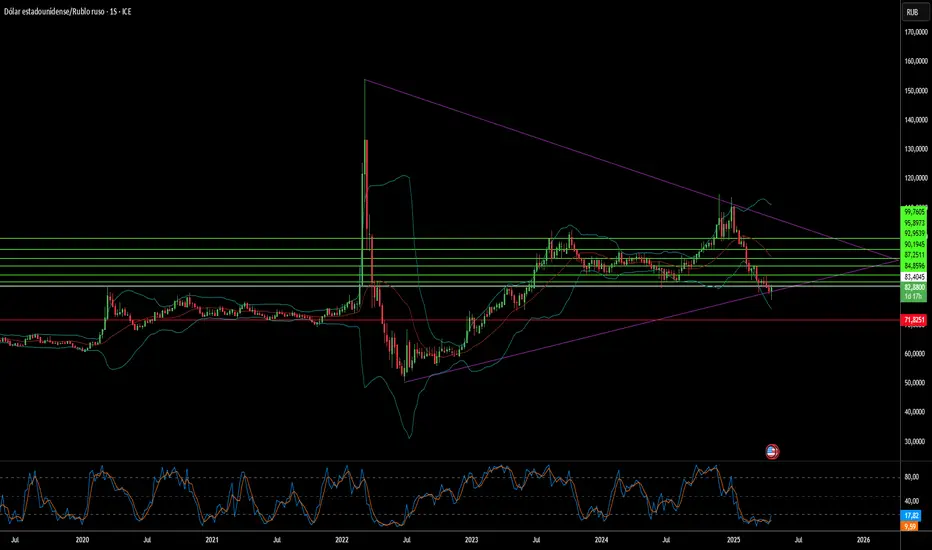Select the green 84,8596 price label
The height and width of the screenshot is (550, 932).
[x=914, y=266]
